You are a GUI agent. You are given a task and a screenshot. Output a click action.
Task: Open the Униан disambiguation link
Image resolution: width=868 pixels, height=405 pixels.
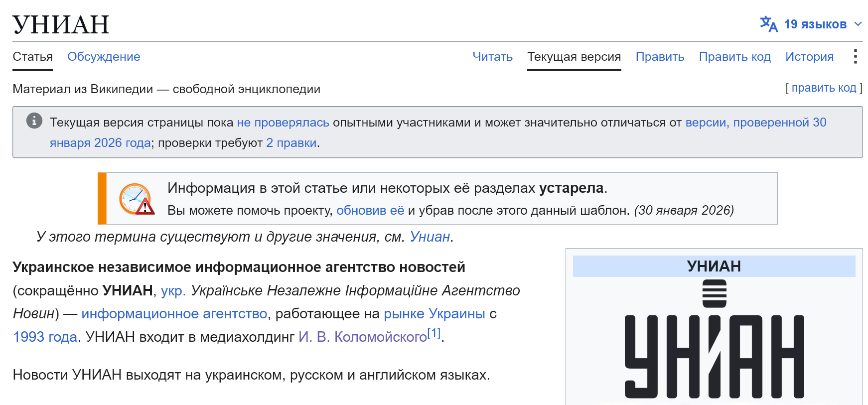pyautogui.click(x=430, y=237)
